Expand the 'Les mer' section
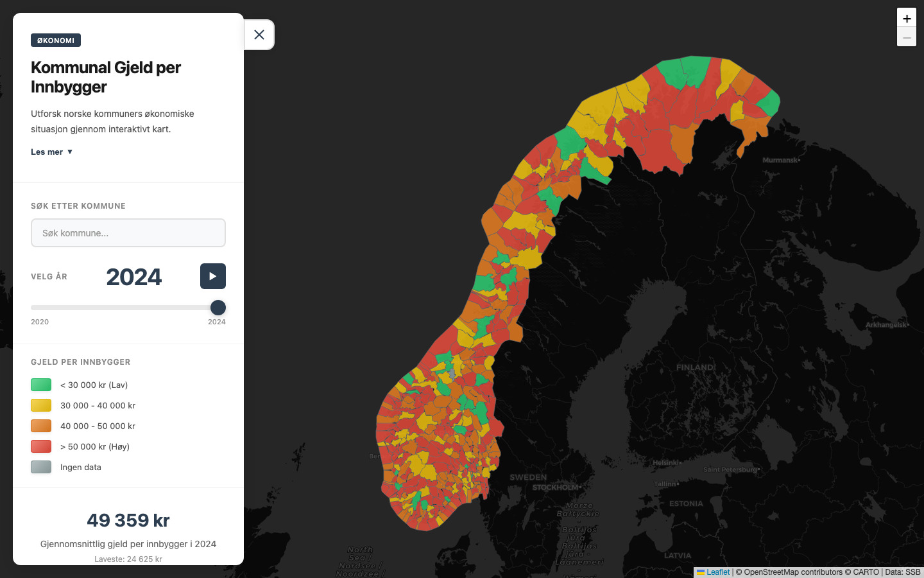This screenshot has height=578, width=924. [x=47, y=152]
